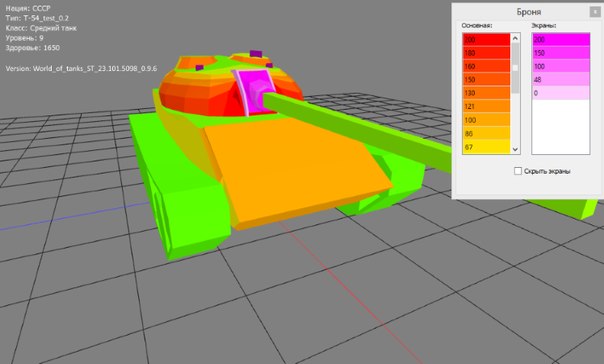
Task: Click the Нация: СССР info line
Action: 28,8
